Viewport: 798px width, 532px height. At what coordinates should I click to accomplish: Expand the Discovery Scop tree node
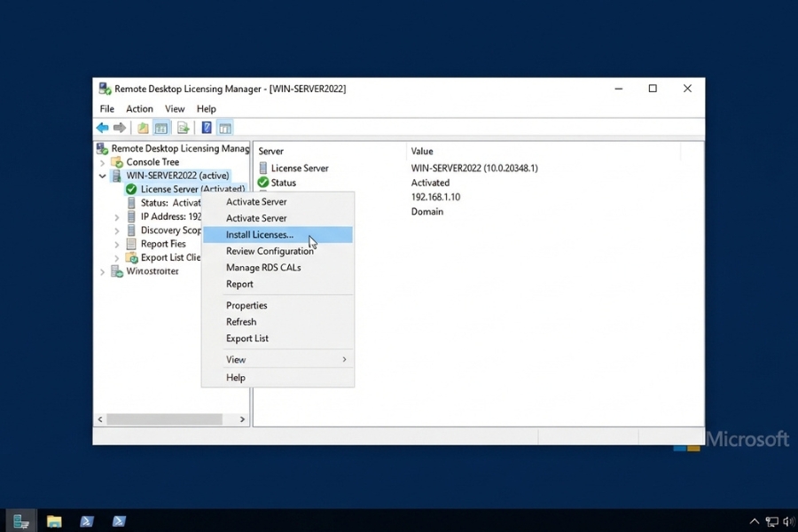117,231
